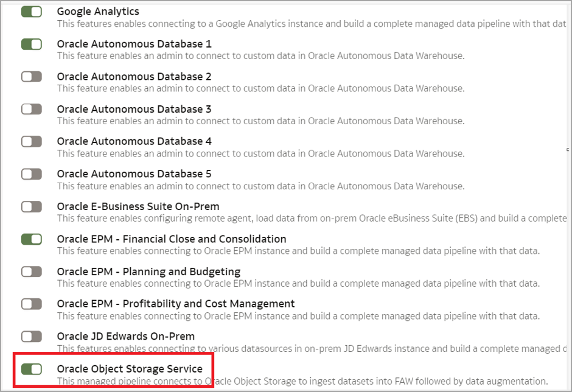Image resolution: width=572 pixels, height=392 pixels.
Task: Click the Oracle Autonomous Database 1 label
Action: click(134, 44)
